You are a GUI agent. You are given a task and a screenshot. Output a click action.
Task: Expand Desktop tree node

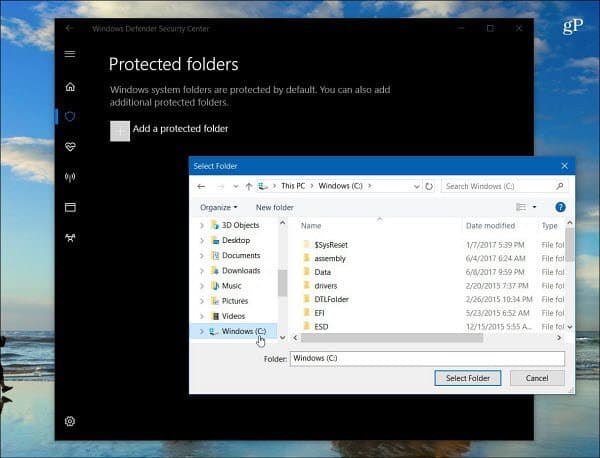pos(202,241)
